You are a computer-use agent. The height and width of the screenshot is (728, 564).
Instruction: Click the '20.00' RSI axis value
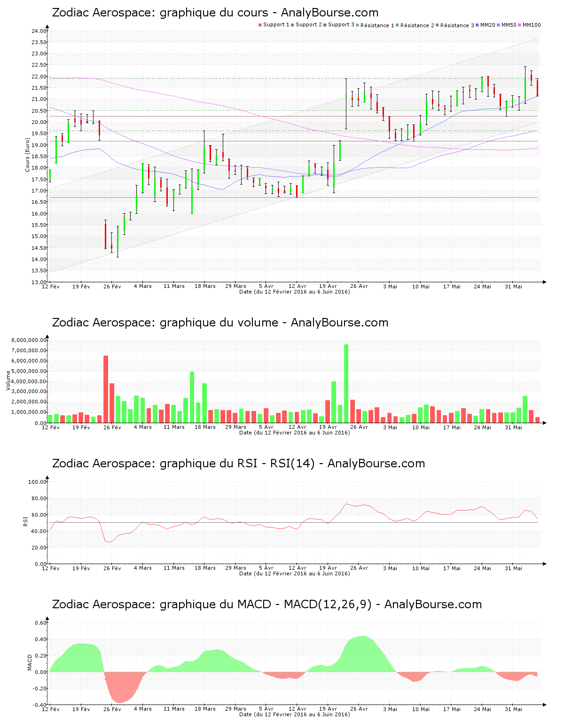[x=39, y=548]
